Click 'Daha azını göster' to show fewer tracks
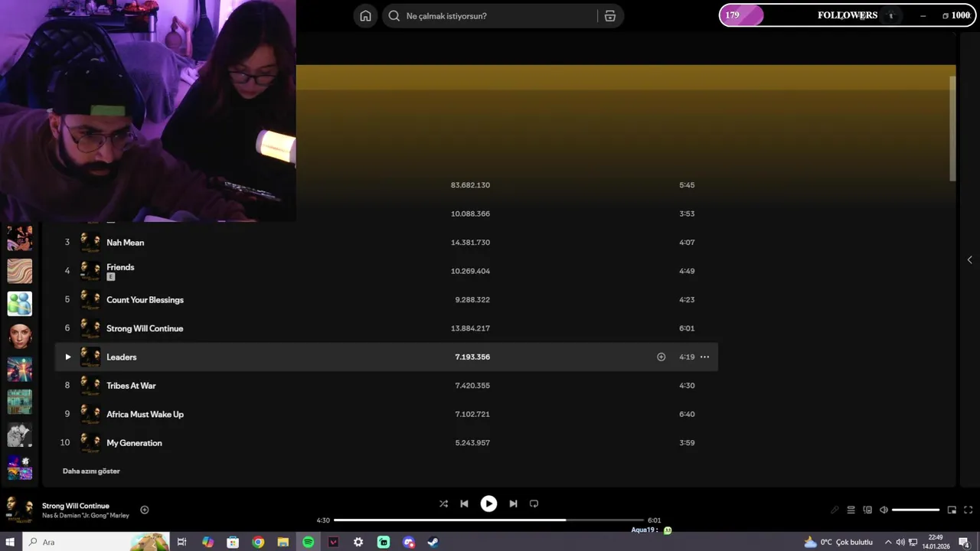The image size is (980, 551). (91, 471)
